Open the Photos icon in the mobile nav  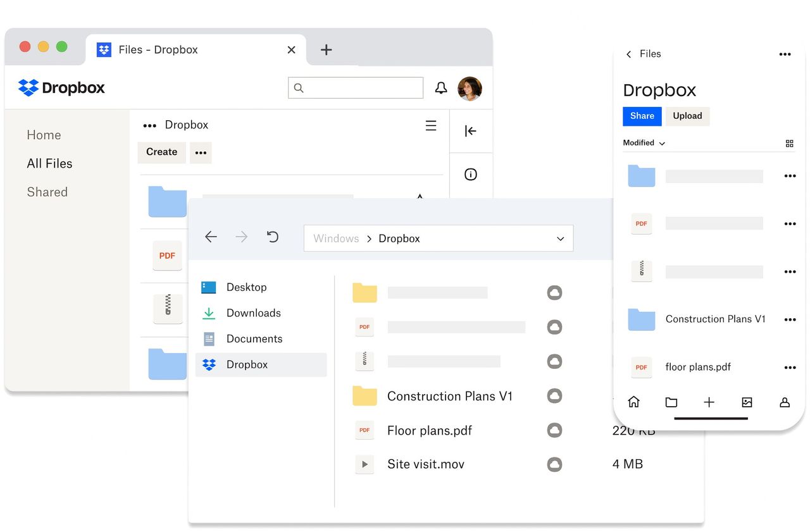747,402
